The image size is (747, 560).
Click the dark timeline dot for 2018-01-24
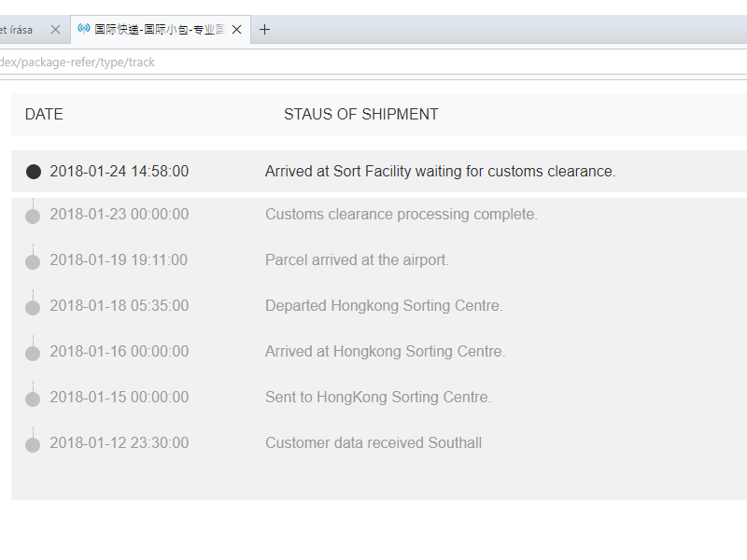click(34, 172)
